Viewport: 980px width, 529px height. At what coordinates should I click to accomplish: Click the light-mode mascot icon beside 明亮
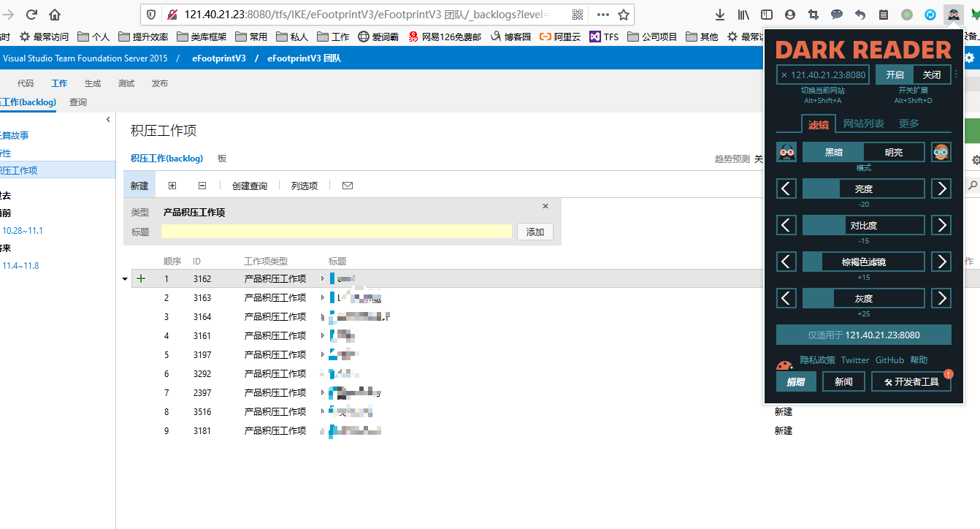click(x=941, y=152)
